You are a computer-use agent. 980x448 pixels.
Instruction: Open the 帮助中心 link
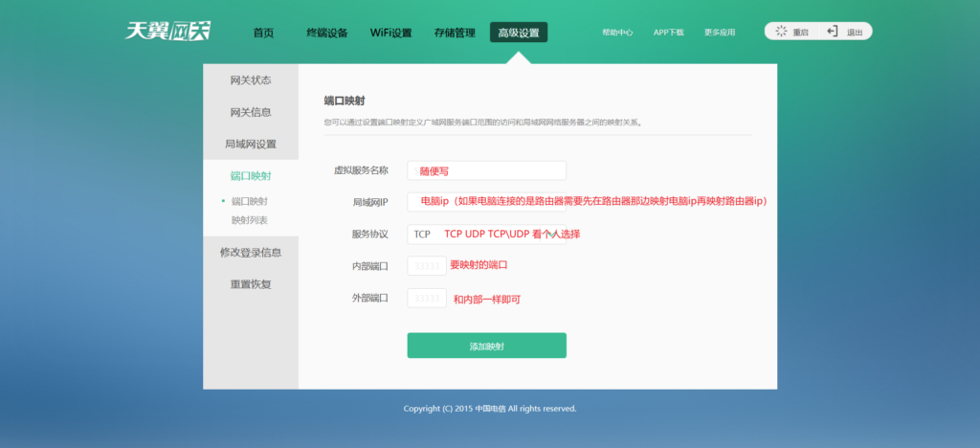click(x=617, y=33)
